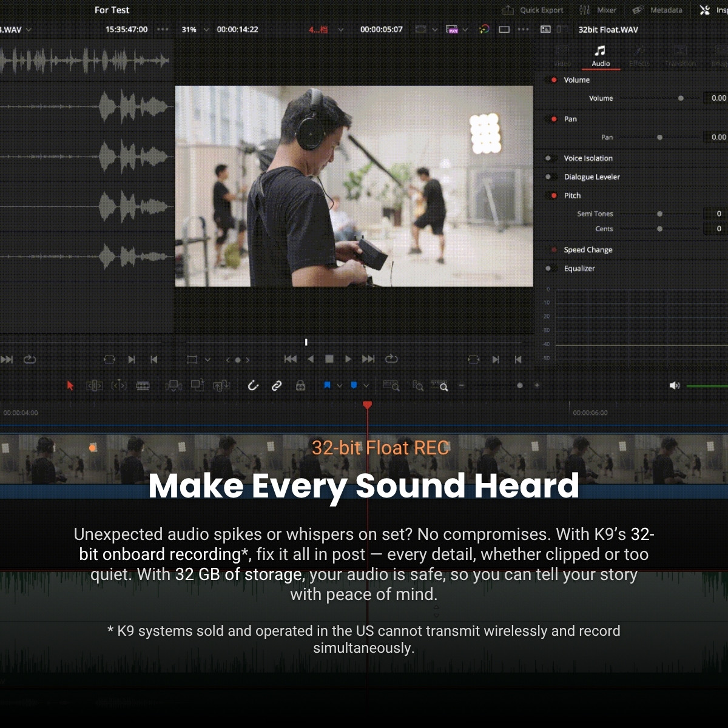This screenshot has height=728, width=728.
Task: Open the Quick Export dialog
Action: (533, 10)
